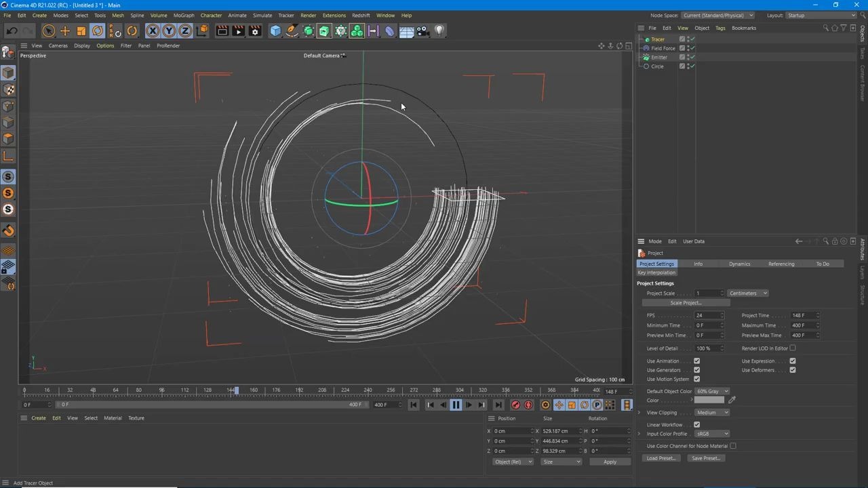868x488 pixels.
Task: Click the Spline Pen tool icon
Action: point(292,31)
